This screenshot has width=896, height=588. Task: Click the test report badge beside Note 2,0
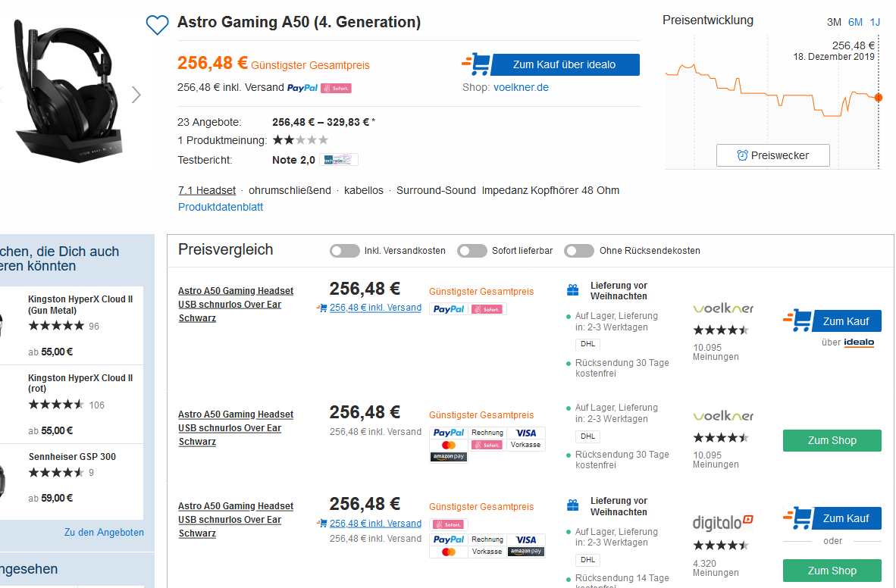pyautogui.click(x=340, y=160)
